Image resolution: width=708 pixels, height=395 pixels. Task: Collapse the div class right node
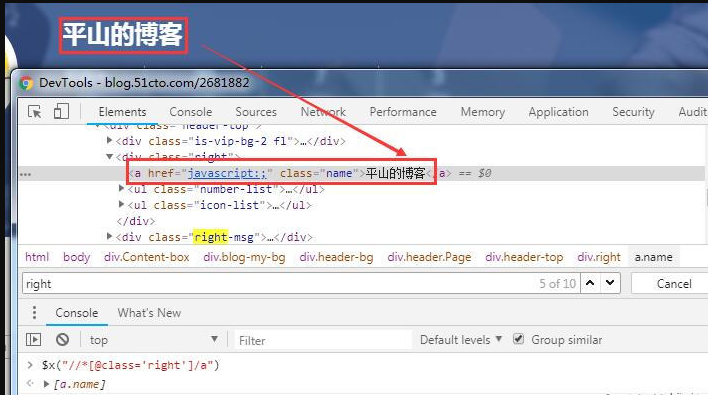click(109, 157)
